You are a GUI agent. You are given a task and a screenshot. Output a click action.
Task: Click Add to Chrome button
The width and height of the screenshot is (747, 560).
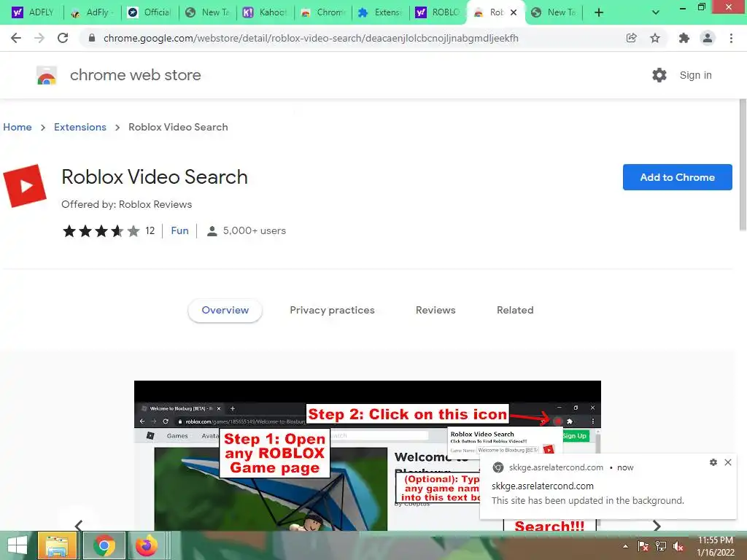pyautogui.click(x=678, y=177)
